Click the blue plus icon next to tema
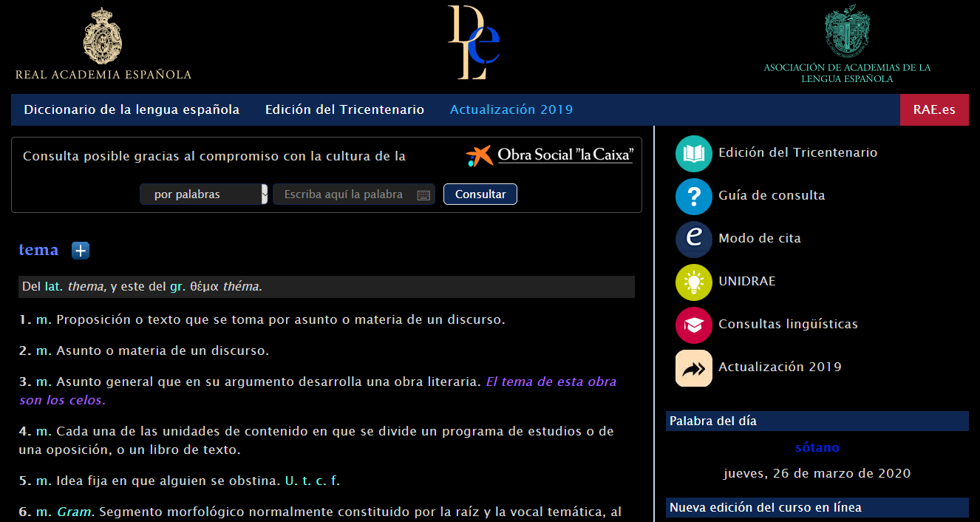The width and height of the screenshot is (980, 522). [x=81, y=251]
